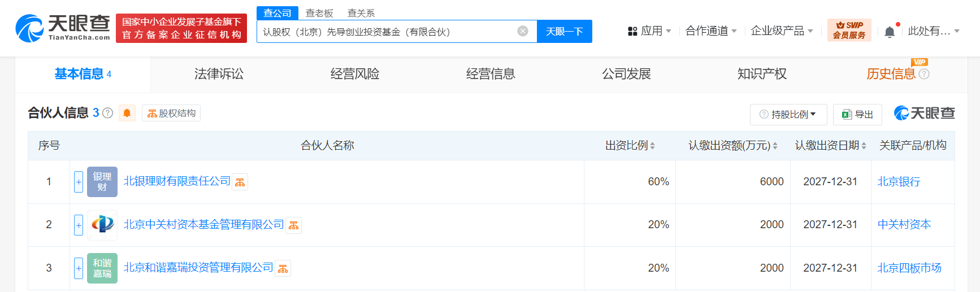Clear search text with X icon
This screenshot has width=980, height=292.
click(x=523, y=31)
